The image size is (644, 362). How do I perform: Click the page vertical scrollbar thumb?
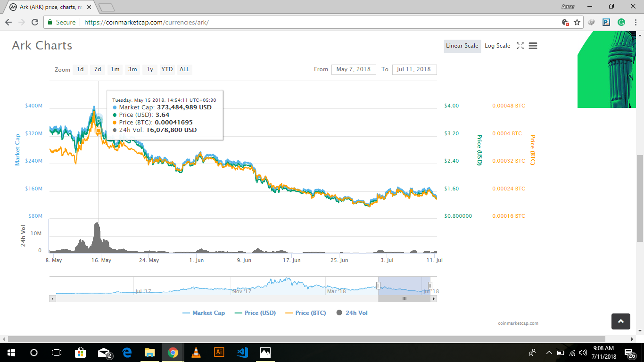(640, 198)
